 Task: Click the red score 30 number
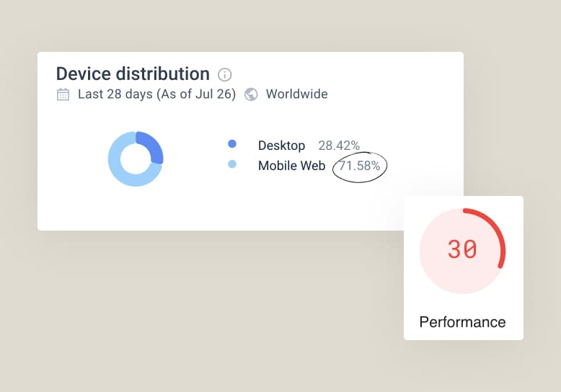tap(462, 249)
